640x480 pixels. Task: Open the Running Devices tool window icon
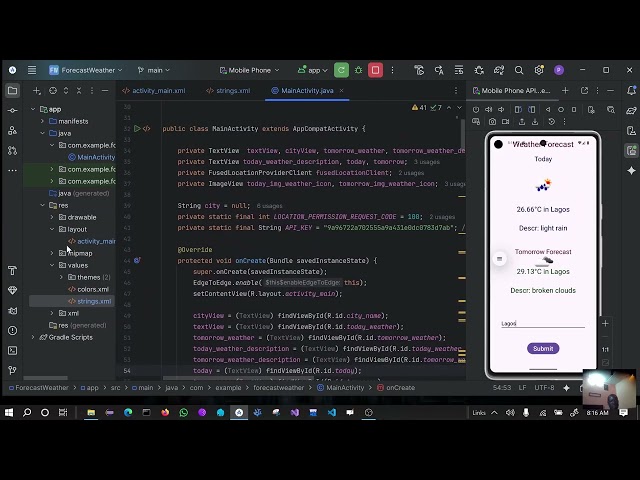pyautogui.click(x=631, y=150)
